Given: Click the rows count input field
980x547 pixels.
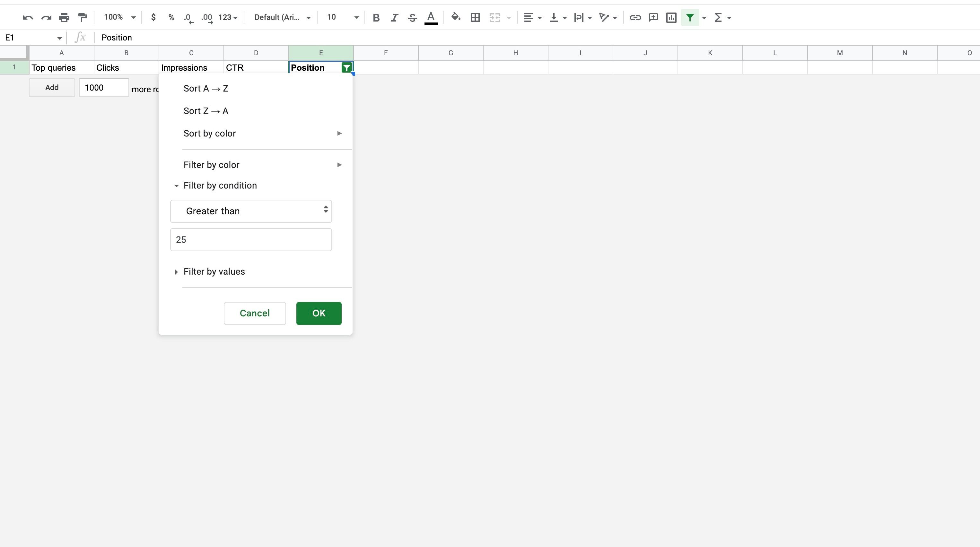Looking at the screenshot, I should coord(104,88).
